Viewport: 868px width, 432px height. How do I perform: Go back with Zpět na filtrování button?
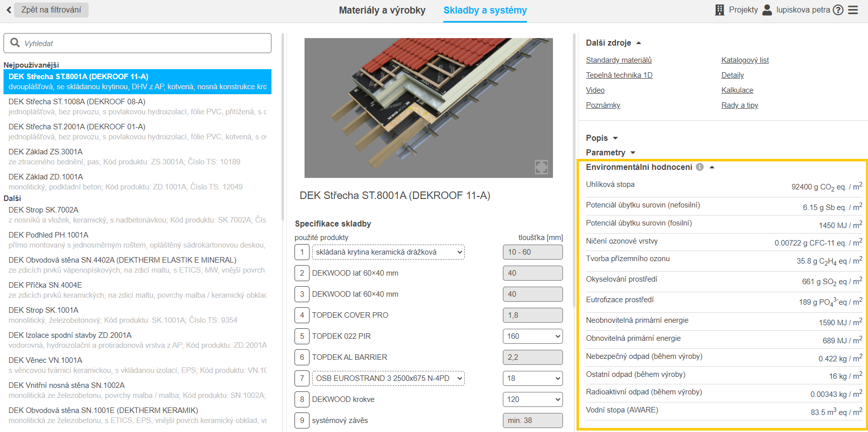click(x=51, y=10)
